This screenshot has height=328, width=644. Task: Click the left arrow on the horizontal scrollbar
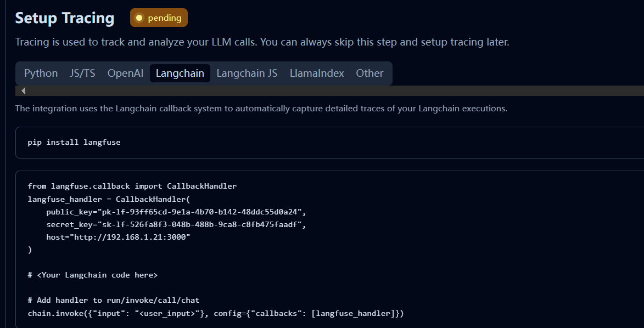(24, 91)
